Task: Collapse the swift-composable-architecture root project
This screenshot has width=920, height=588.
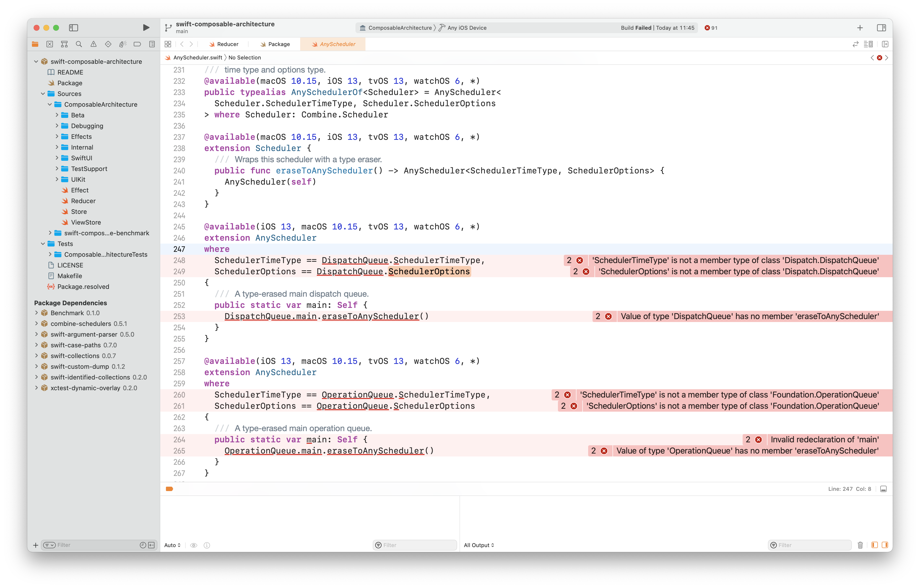Action: click(36, 61)
